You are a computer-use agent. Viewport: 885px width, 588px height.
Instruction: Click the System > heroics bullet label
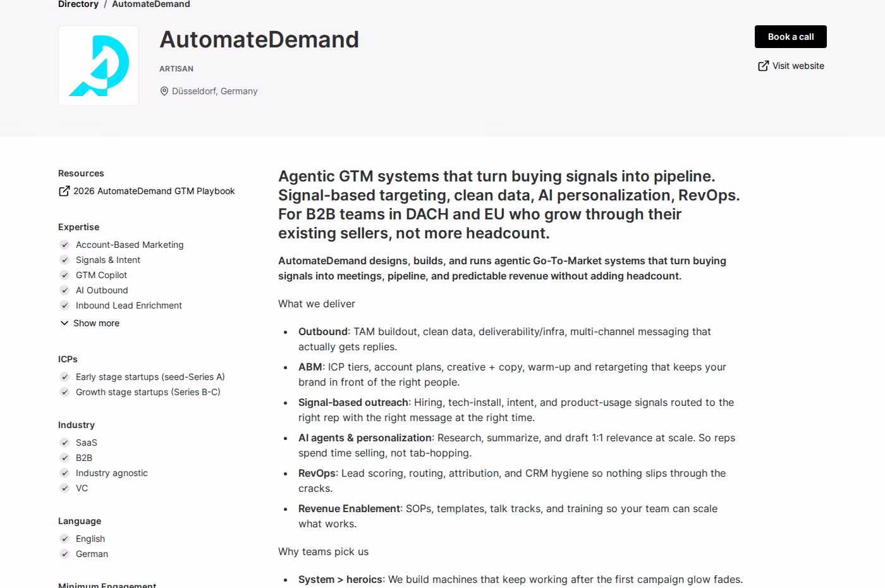[x=340, y=579]
